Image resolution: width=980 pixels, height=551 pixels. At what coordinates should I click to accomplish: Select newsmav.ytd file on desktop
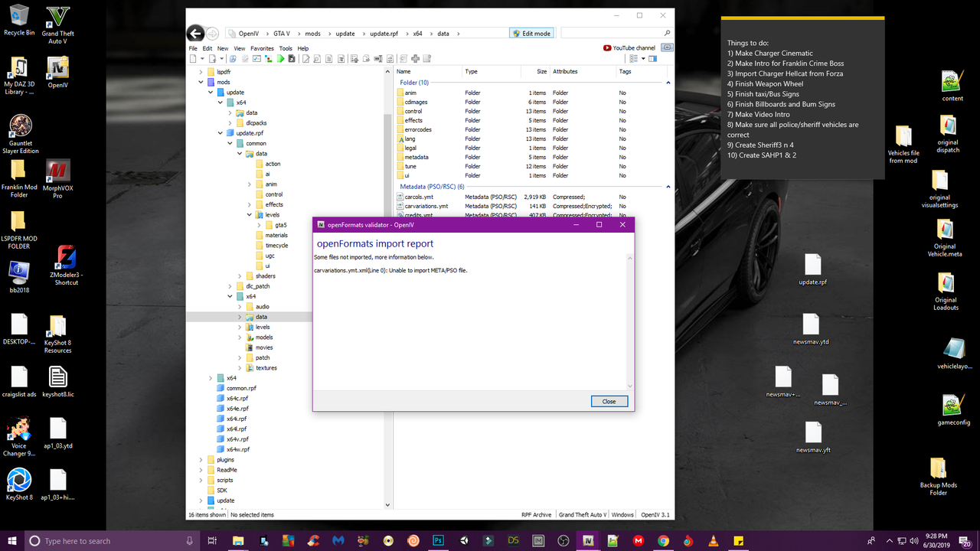pos(812,329)
